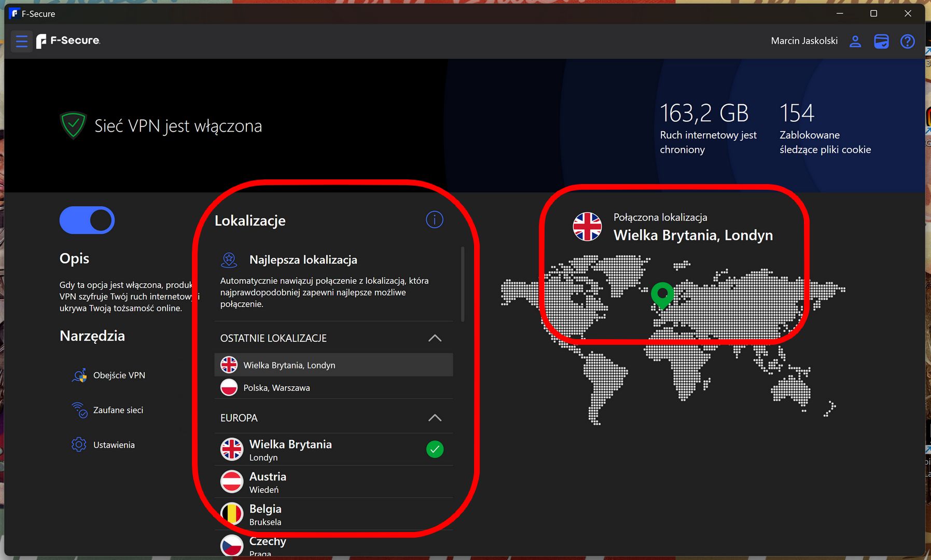The height and width of the screenshot is (560, 931).
Task: Minimize the F-Secure window
Action: pos(840,13)
